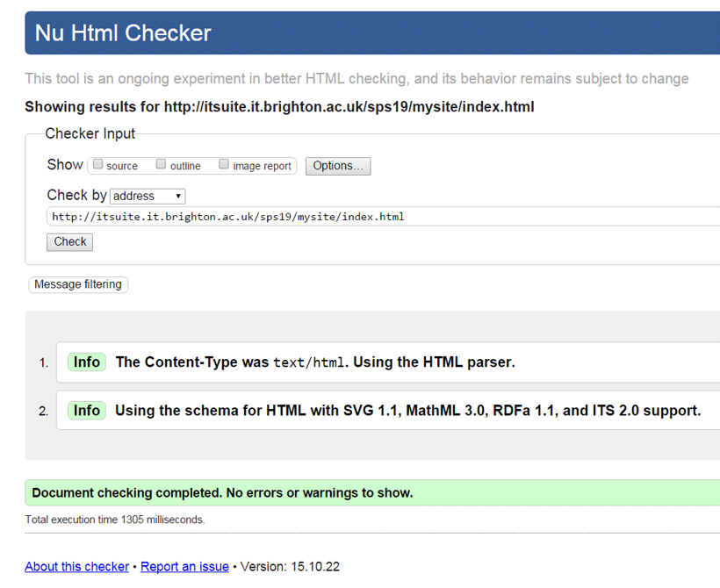
Task: Open the Check by address dropdown
Action: coord(148,196)
